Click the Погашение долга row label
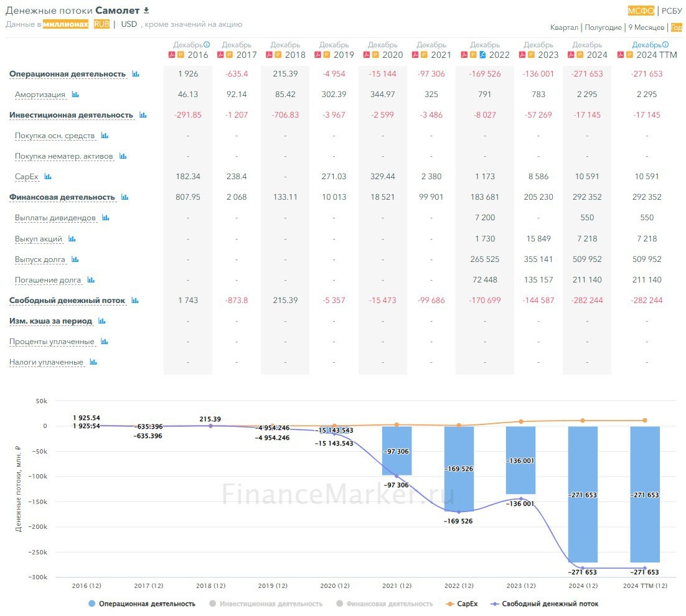Image resolution: width=686 pixels, height=616 pixels. coord(48,280)
